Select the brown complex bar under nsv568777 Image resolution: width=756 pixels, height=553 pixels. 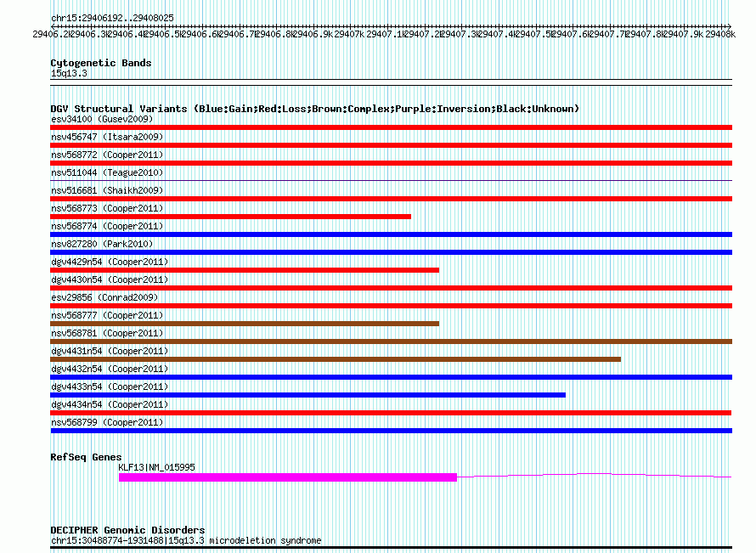click(x=245, y=324)
